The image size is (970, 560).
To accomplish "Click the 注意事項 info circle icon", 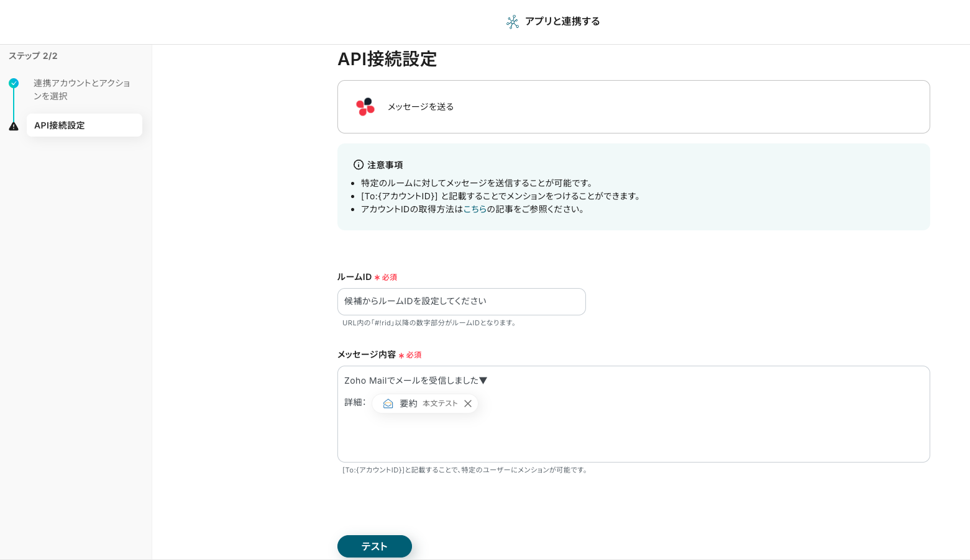I will pos(359,165).
